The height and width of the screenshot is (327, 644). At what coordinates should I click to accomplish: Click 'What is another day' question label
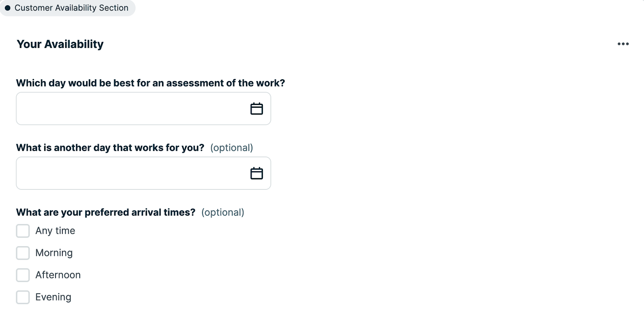coord(110,148)
